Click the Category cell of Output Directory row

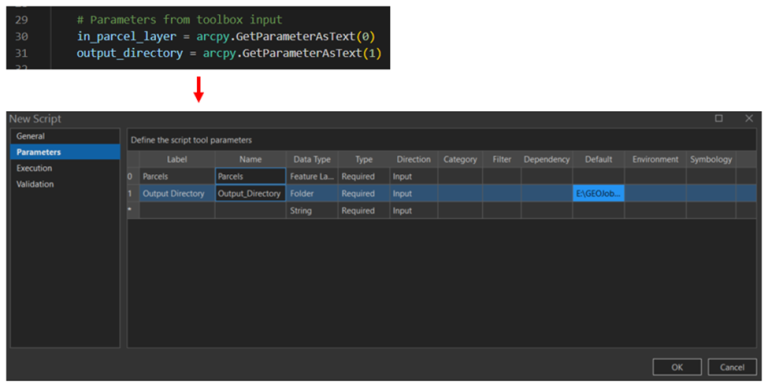click(x=460, y=194)
